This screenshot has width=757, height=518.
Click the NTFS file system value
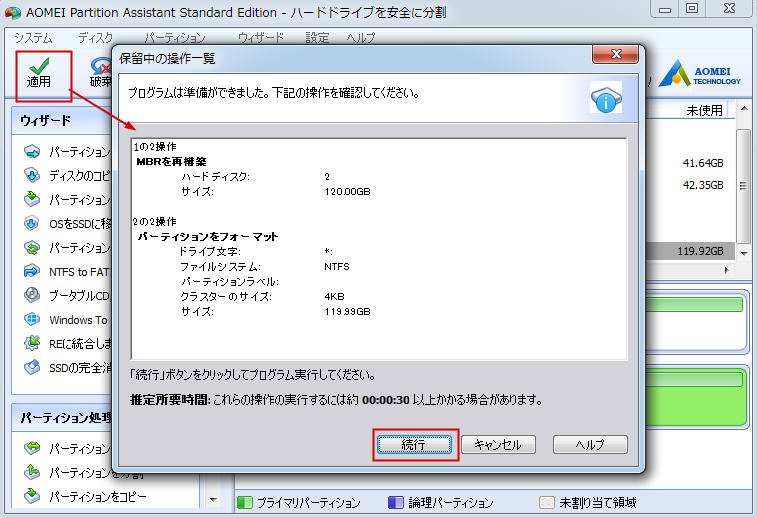[x=337, y=266]
